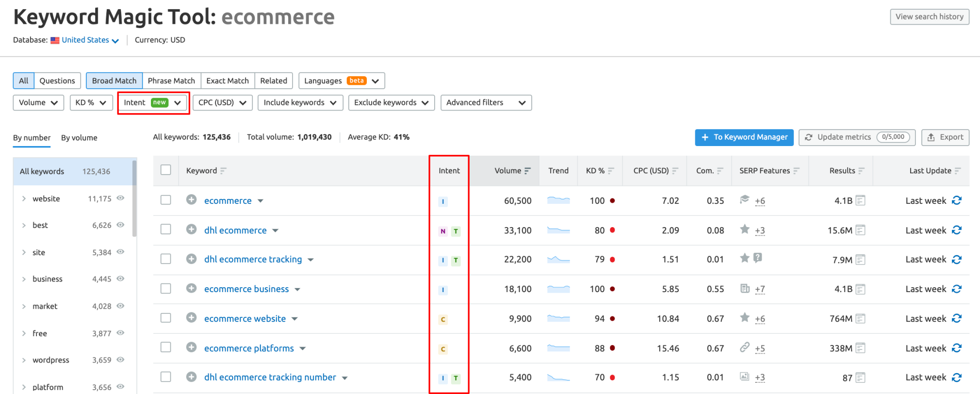Click View search history button
The height and width of the screenshot is (394, 980).
pos(929,16)
